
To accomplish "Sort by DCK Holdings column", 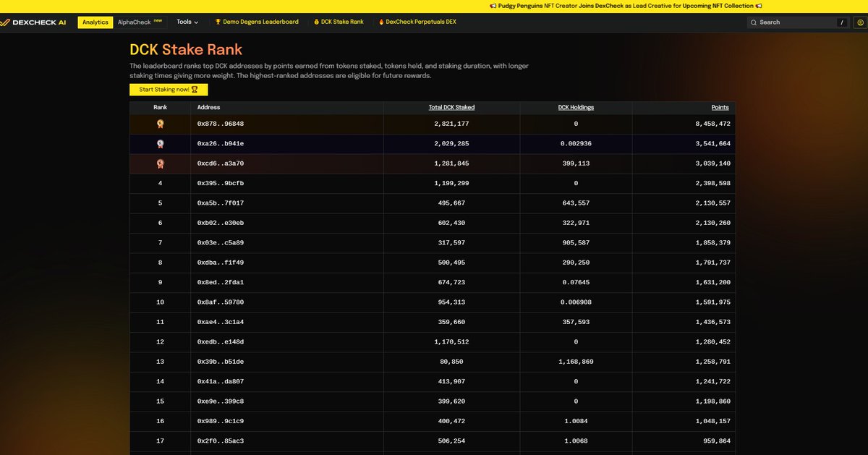I will tap(576, 107).
